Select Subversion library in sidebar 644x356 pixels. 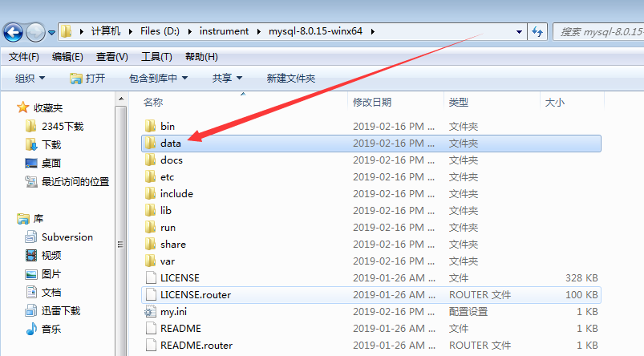click(x=59, y=237)
